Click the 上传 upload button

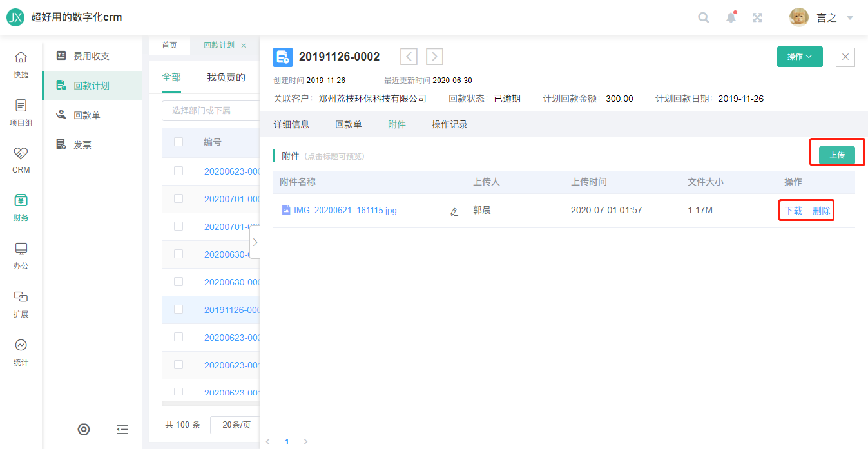[x=836, y=155]
